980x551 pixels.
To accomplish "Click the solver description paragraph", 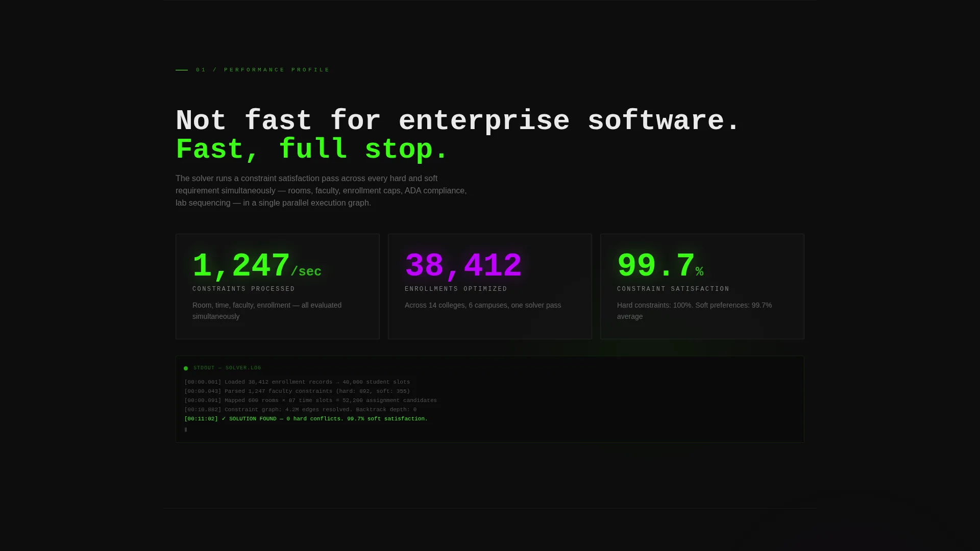I will tap(321, 191).
